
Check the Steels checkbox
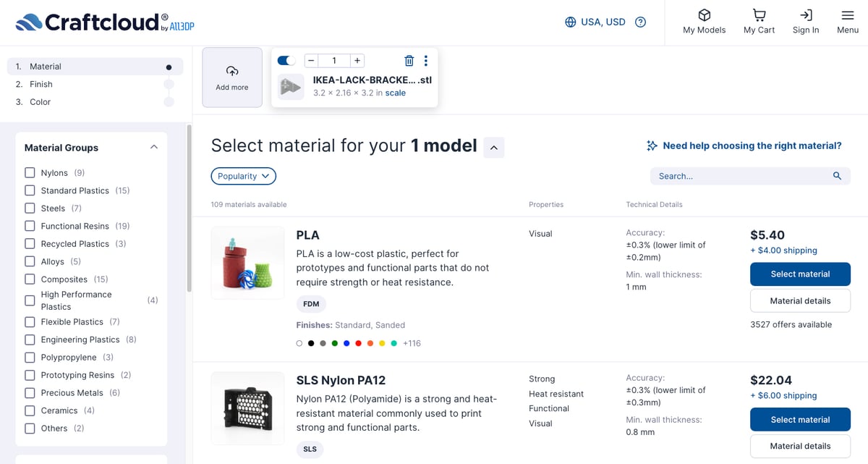coord(30,208)
